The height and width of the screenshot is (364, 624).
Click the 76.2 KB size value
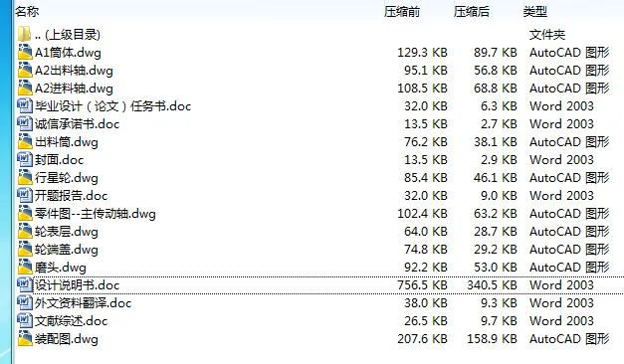426,142
